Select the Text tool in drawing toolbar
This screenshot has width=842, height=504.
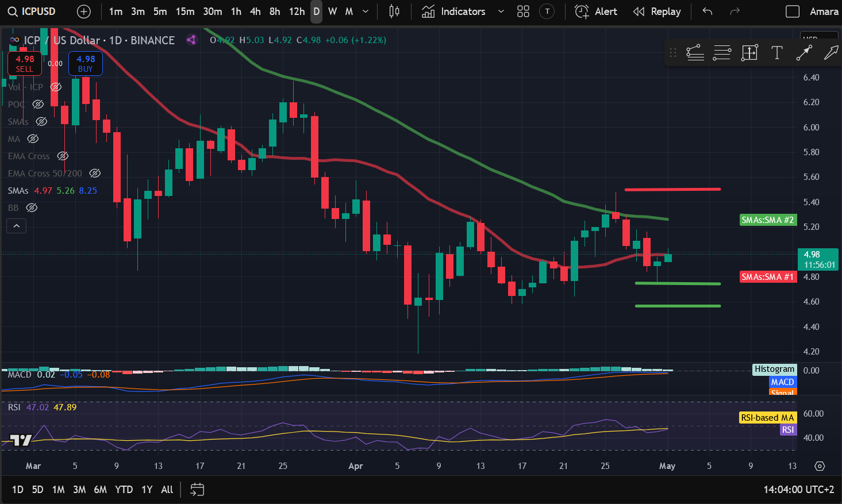(x=777, y=52)
